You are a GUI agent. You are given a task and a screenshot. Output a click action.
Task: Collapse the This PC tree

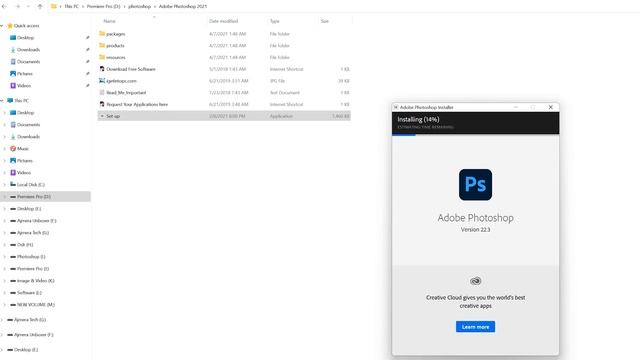pyautogui.click(x=2, y=100)
